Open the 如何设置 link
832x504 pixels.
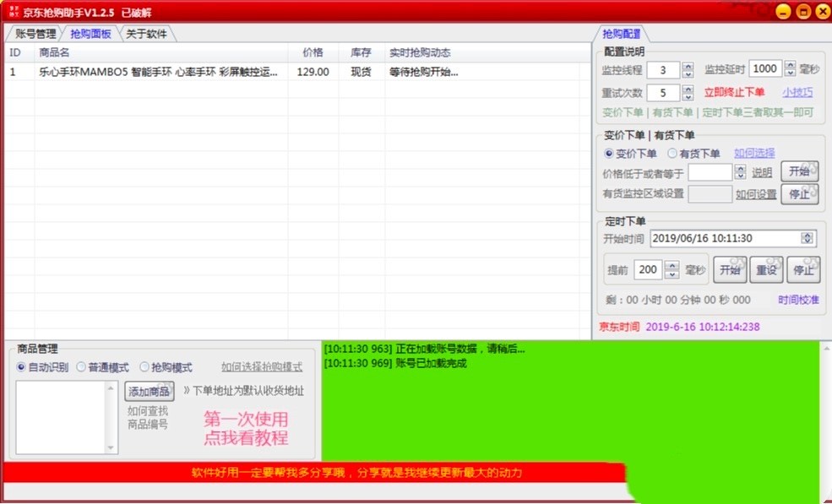(756, 195)
